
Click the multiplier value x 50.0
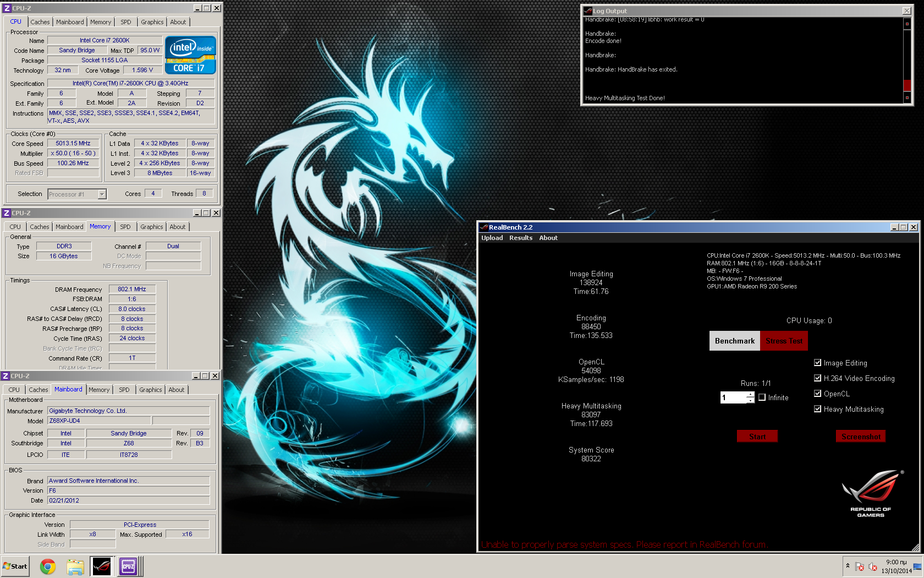(73, 153)
